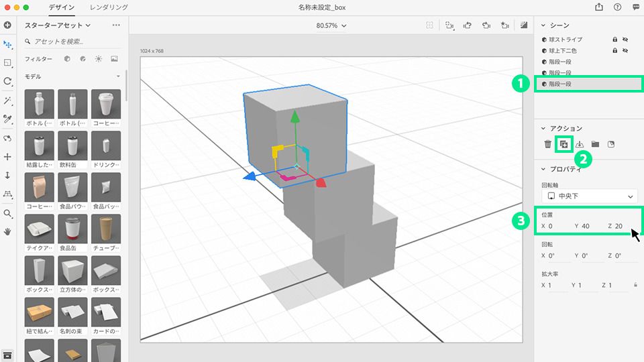The image size is (644, 362).
Task: Select the first 階段一段 scene item
Action: point(560,62)
